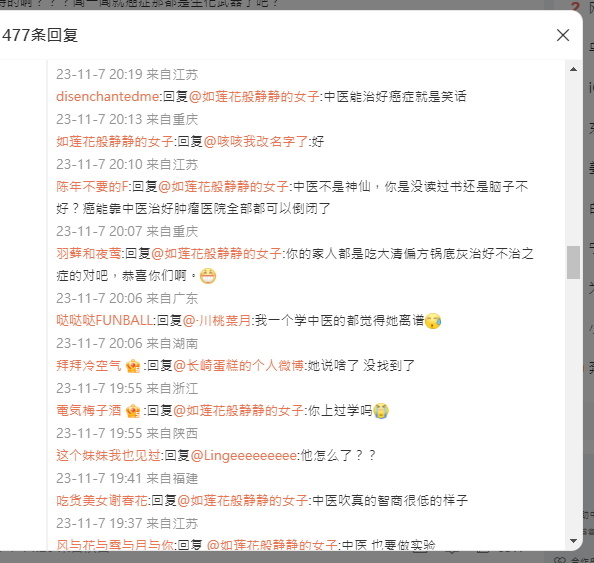Open 如莲花般静静的女子 commenter profile link
Screen dimensions: 594x563
click(x=115, y=141)
